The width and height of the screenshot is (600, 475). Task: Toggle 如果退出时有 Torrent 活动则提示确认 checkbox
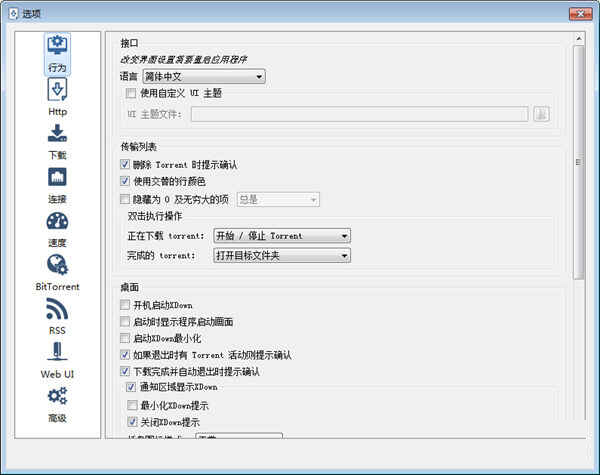(x=125, y=355)
